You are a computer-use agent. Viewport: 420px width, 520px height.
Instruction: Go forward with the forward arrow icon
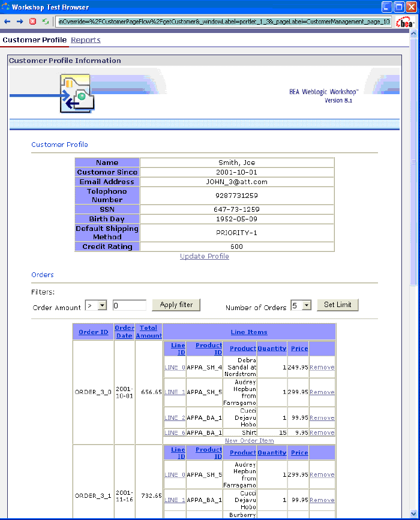20,22
